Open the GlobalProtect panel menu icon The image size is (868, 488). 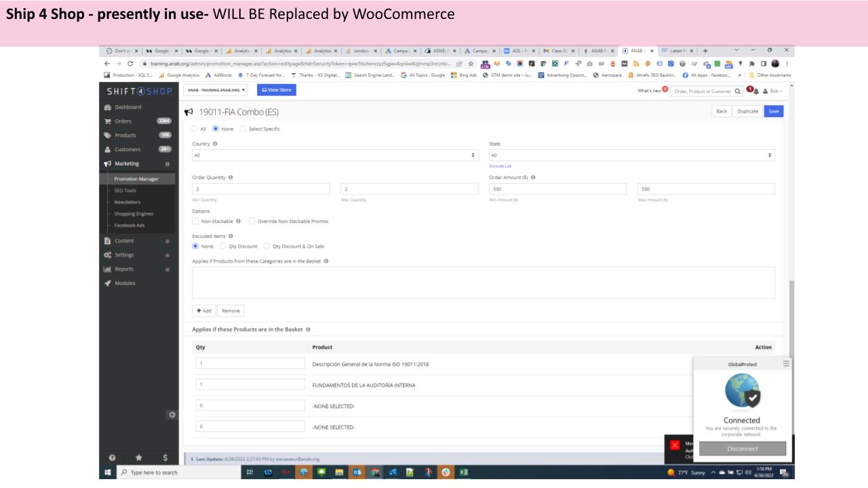click(786, 364)
